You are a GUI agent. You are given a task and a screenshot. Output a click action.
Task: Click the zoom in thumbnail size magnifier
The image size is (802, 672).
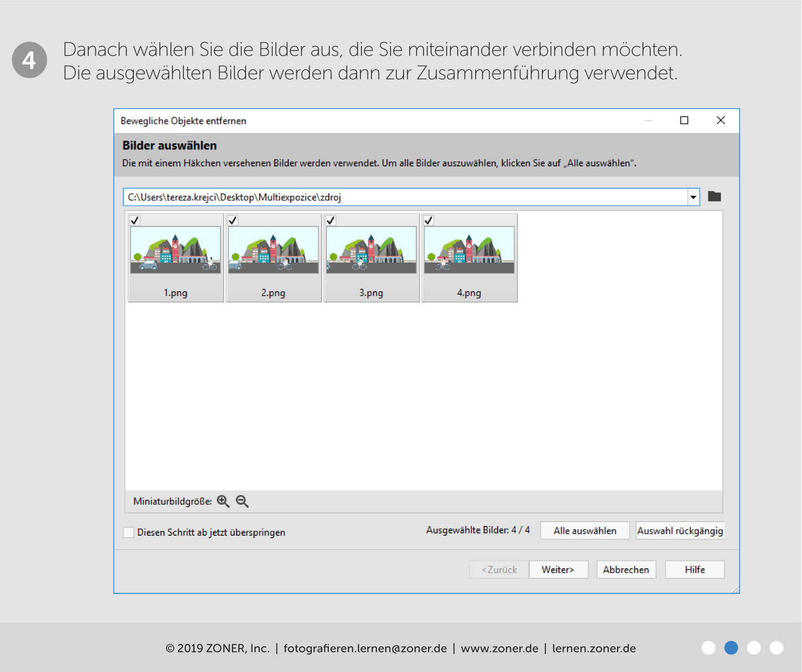pyautogui.click(x=223, y=501)
